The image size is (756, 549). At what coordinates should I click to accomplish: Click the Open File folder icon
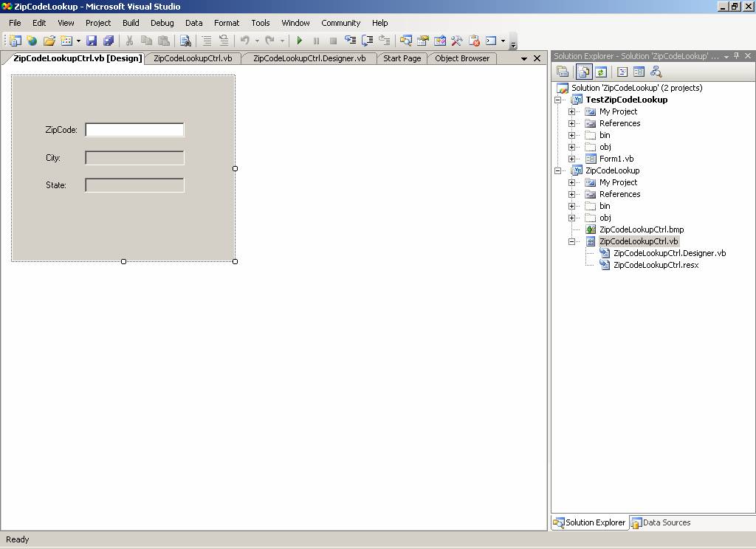click(x=49, y=41)
